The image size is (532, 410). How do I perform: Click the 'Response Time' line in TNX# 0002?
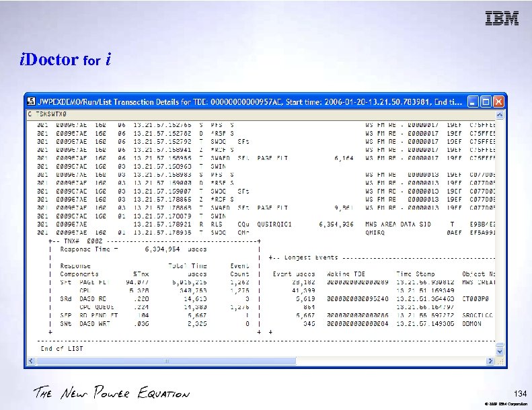(x=133, y=249)
